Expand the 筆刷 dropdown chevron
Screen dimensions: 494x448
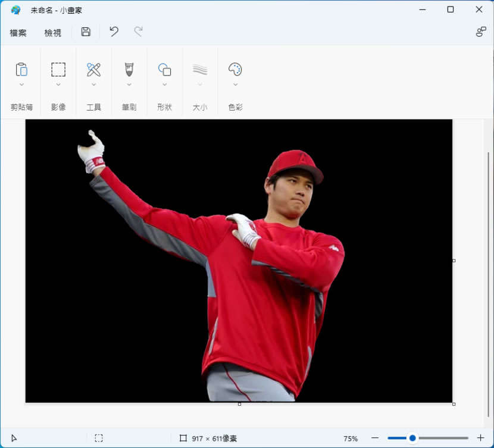pos(129,84)
